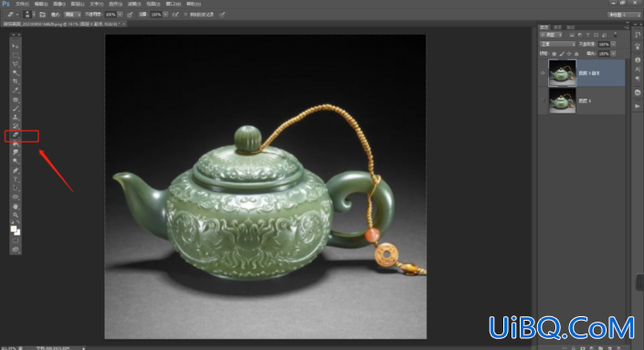Open the options bar flow slider arrow

tap(165, 15)
